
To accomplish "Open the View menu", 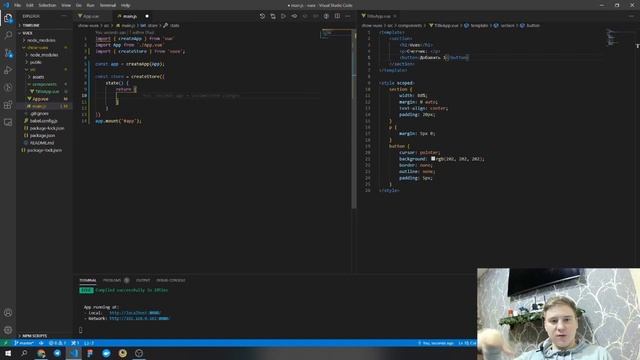I will coord(66,5).
